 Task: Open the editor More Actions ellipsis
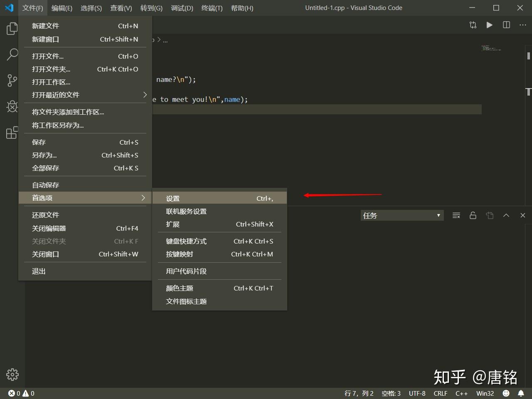523,25
